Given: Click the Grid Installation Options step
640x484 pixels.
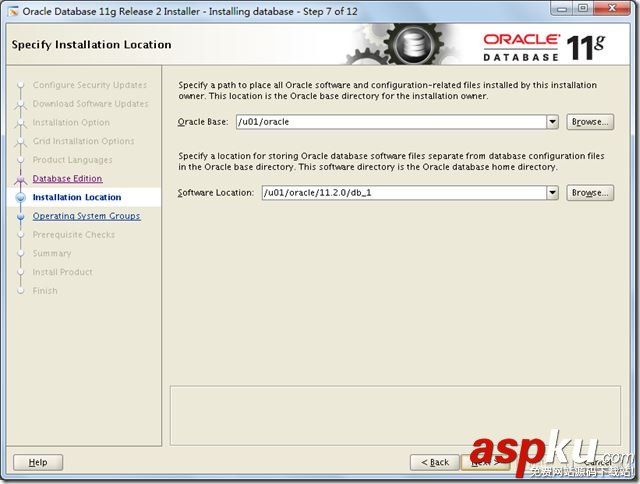Looking at the screenshot, I should [83, 141].
